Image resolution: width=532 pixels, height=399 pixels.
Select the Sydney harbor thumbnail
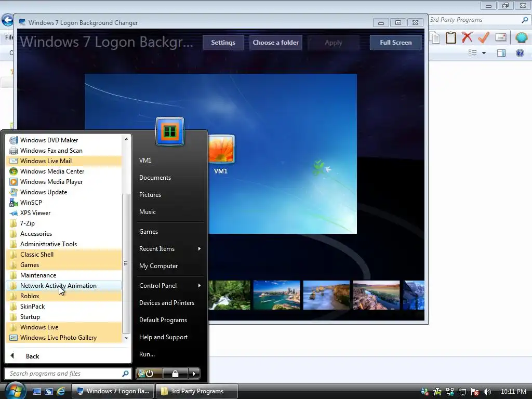[x=277, y=295]
